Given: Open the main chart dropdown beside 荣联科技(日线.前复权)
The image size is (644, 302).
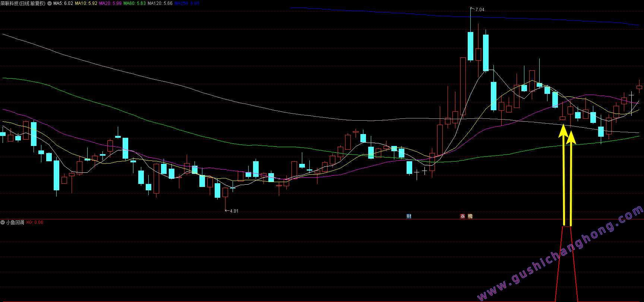Looking at the screenshot, I should coord(50,3).
